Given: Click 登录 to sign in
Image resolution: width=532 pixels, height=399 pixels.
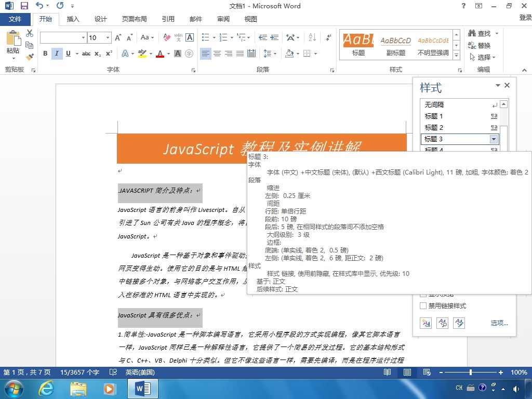Looking at the screenshot, I should tap(525, 17).
